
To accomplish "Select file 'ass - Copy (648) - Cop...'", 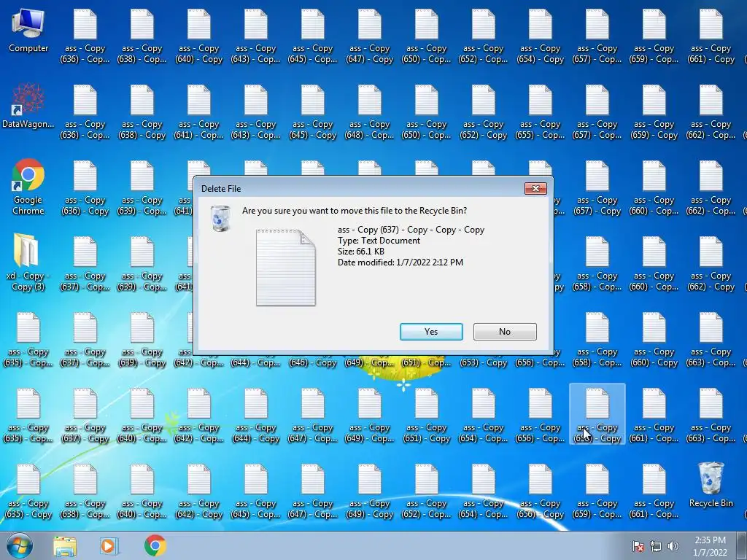I will pyautogui.click(x=370, y=112).
